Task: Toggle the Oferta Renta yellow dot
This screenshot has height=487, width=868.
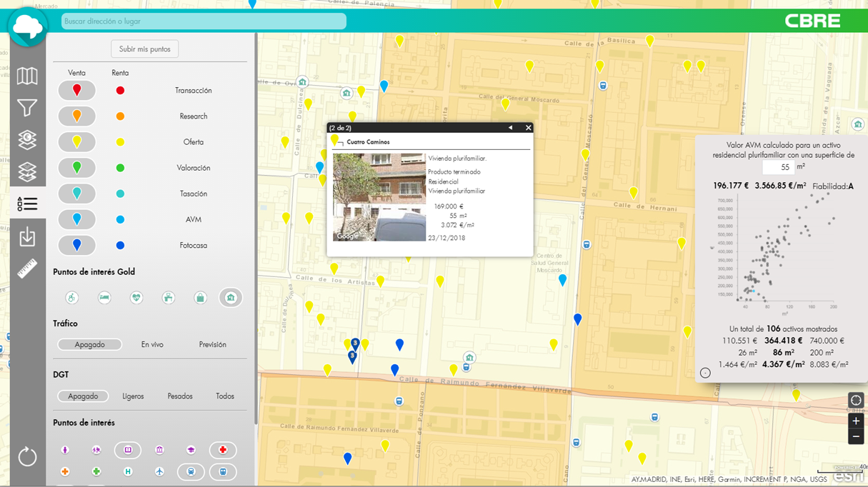Action: pos(120,142)
